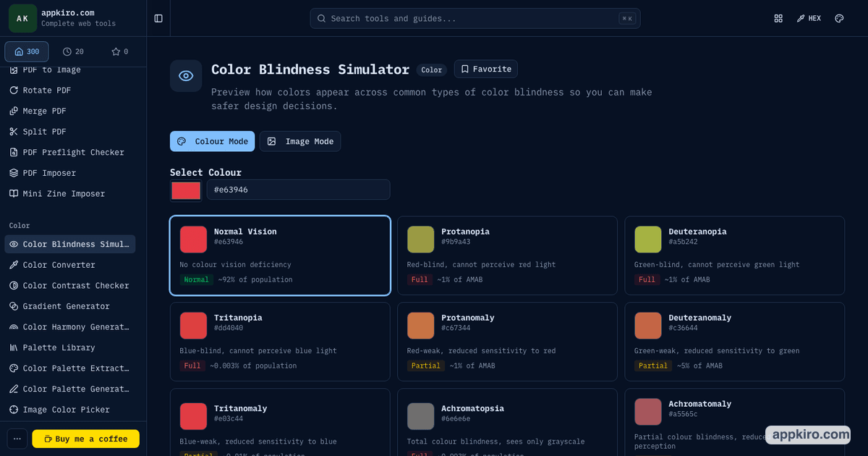The width and height of the screenshot is (868, 456).
Task: Click the Tritanopia hex code #dd4040
Action: 229,328
